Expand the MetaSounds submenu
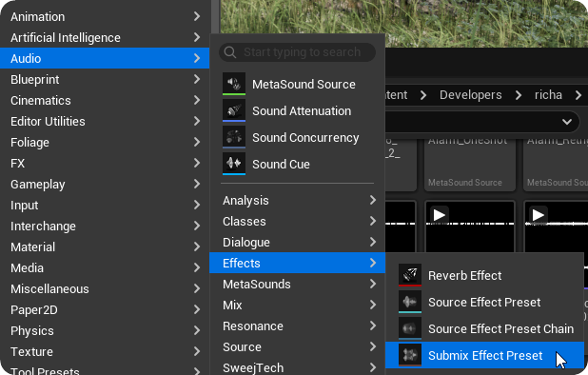Viewport: 588px width, 375px height. (x=297, y=284)
